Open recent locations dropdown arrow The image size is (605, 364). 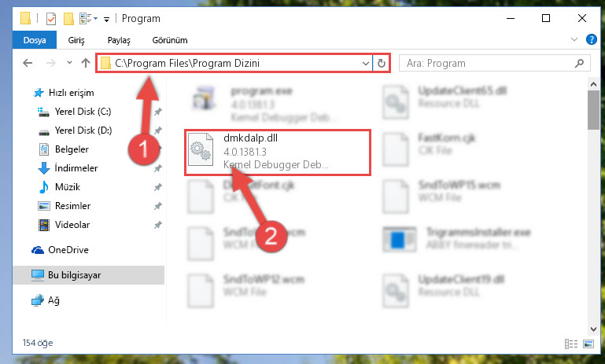(x=69, y=62)
